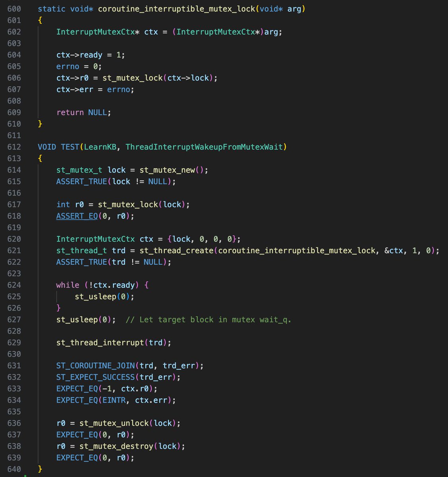The width and height of the screenshot is (448, 477).
Task: Click line number 609 in the gutter
Action: tap(14, 112)
